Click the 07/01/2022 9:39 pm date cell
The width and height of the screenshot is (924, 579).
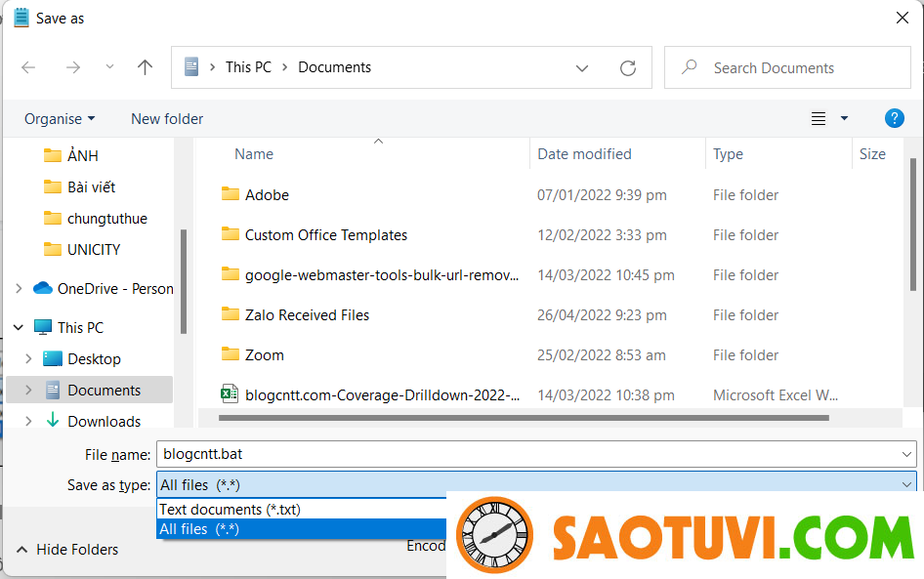602,195
